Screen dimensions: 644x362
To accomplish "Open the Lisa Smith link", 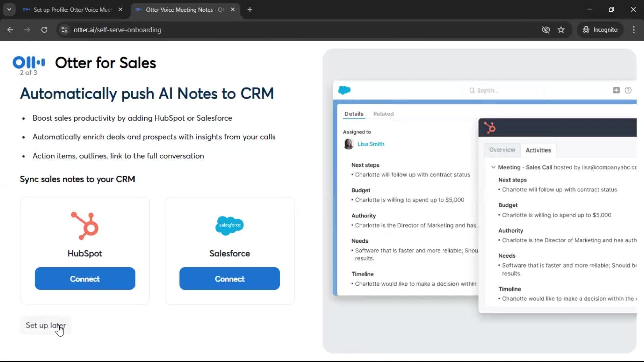I will coord(371,144).
